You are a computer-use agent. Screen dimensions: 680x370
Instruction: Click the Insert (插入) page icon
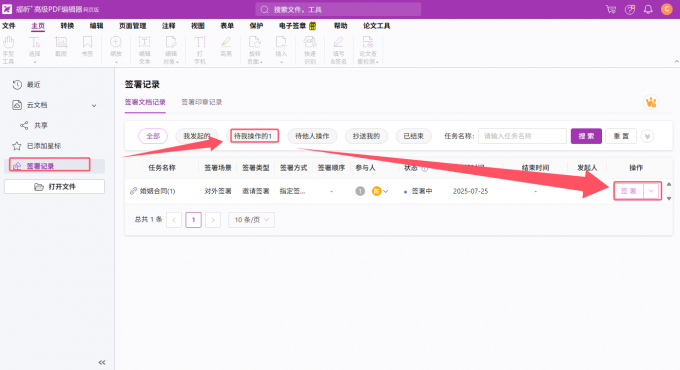[x=281, y=43]
